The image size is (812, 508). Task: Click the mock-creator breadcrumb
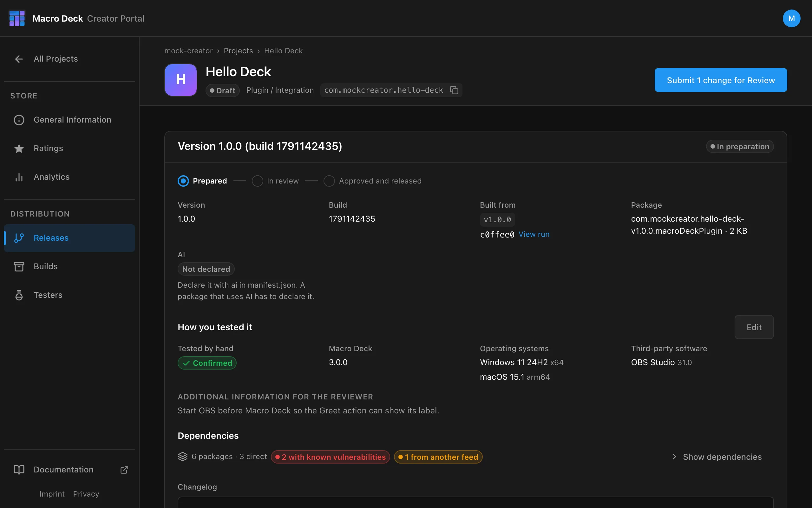[188, 51]
